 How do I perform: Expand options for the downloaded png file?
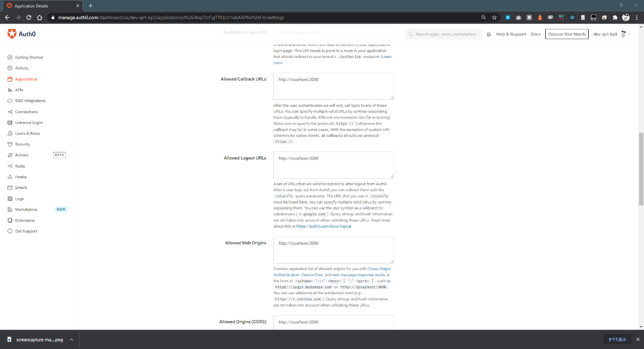[71, 339]
